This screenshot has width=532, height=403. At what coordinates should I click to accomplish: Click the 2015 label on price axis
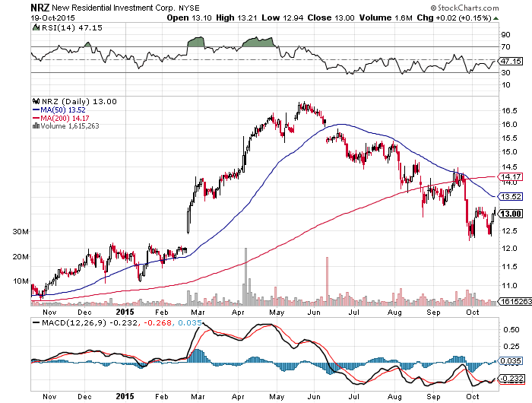pyautogui.click(x=125, y=312)
